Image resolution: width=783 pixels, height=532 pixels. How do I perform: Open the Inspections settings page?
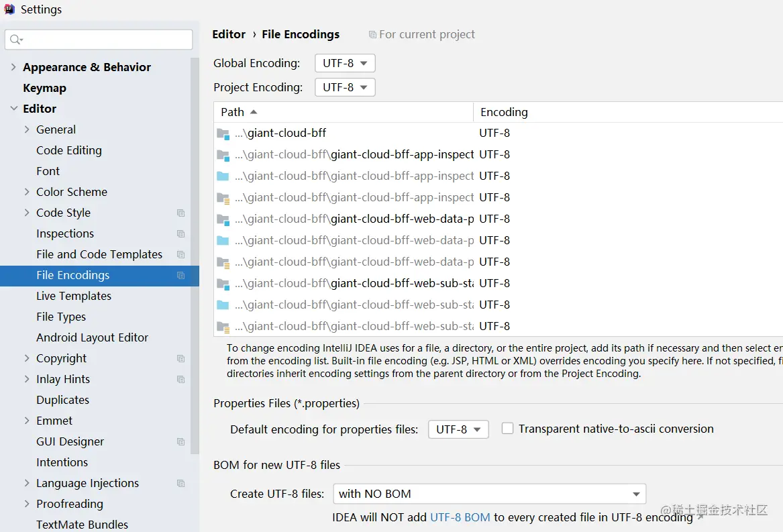pos(65,233)
